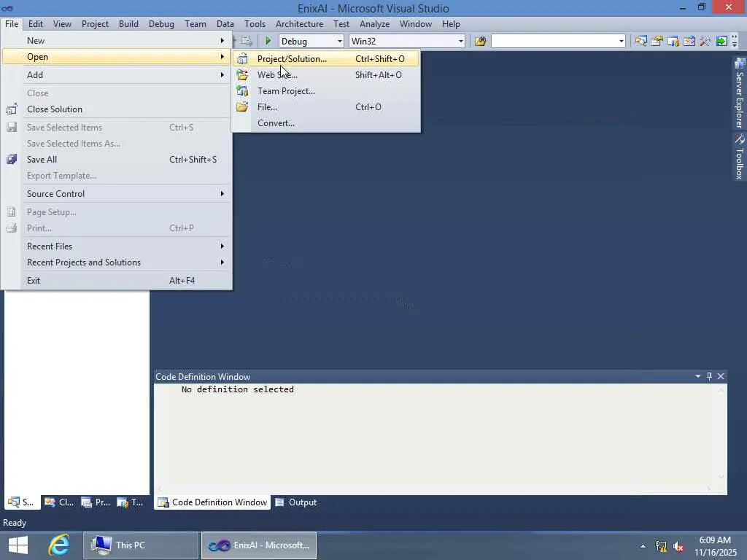Expand the Add submenu in File menu

pyautogui.click(x=116, y=75)
